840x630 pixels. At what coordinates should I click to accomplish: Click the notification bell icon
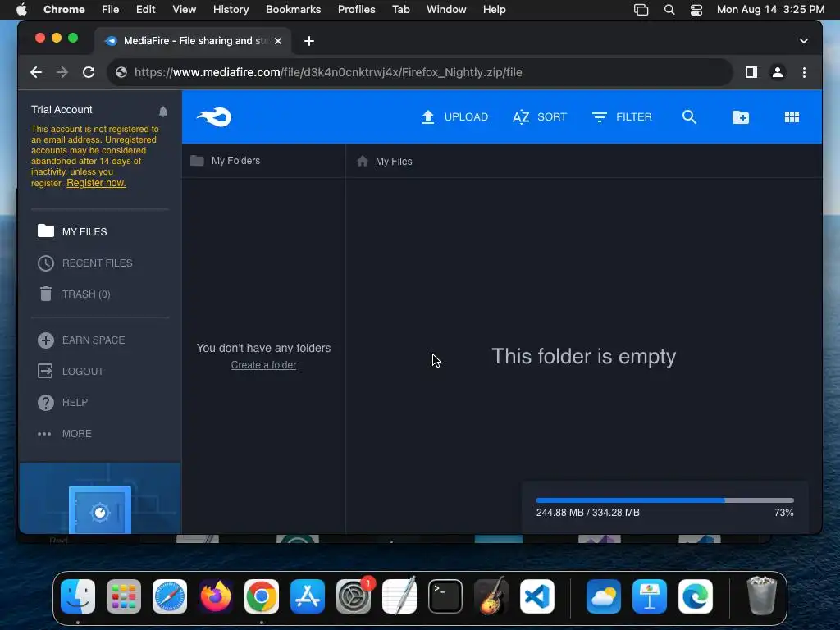[163, 112]
